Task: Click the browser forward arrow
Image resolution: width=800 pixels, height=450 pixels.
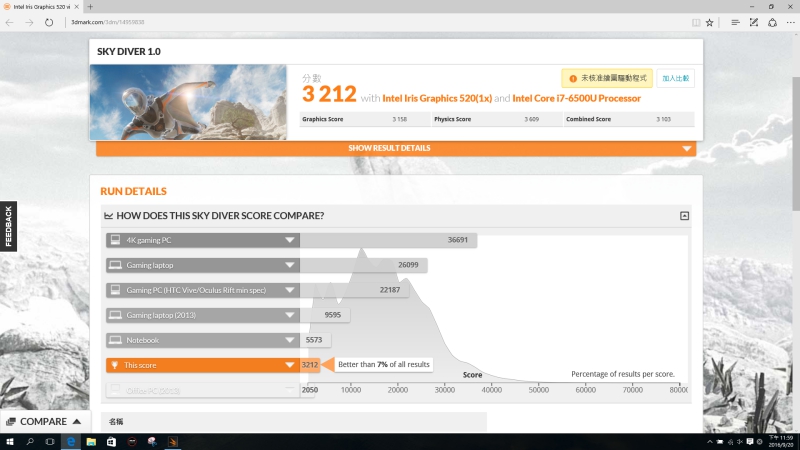Action: point(29,22)
